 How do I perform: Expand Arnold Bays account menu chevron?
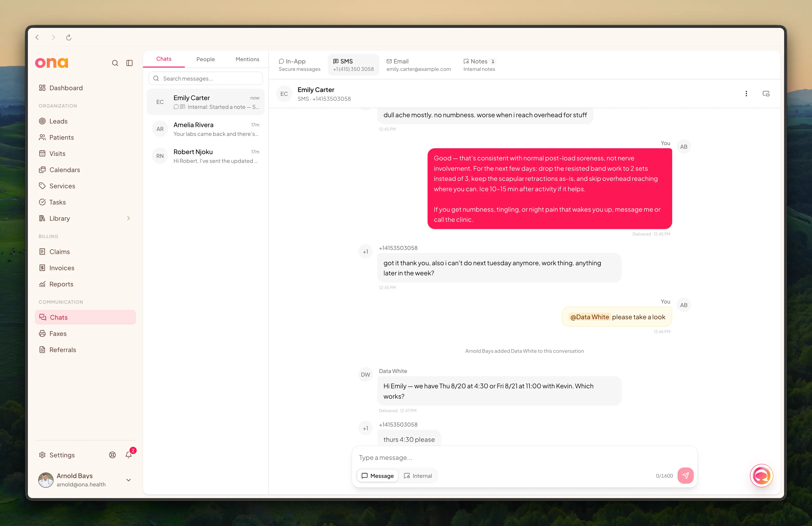click(129, 480)
